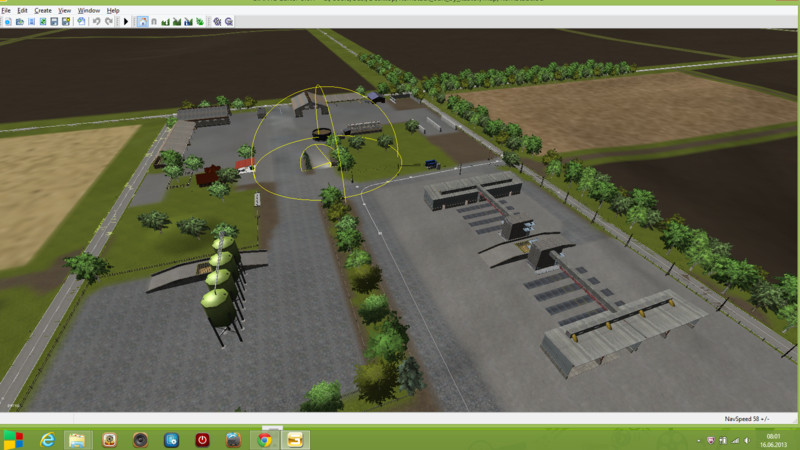800x450 pixels.
Task: Toggle the first green terrain tool icon
Action: (164, 20)
